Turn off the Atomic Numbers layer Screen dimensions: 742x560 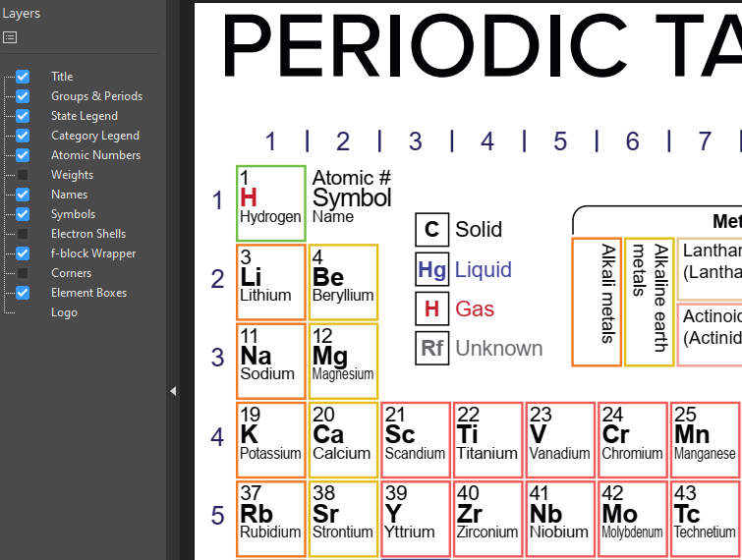coord(23,155)
